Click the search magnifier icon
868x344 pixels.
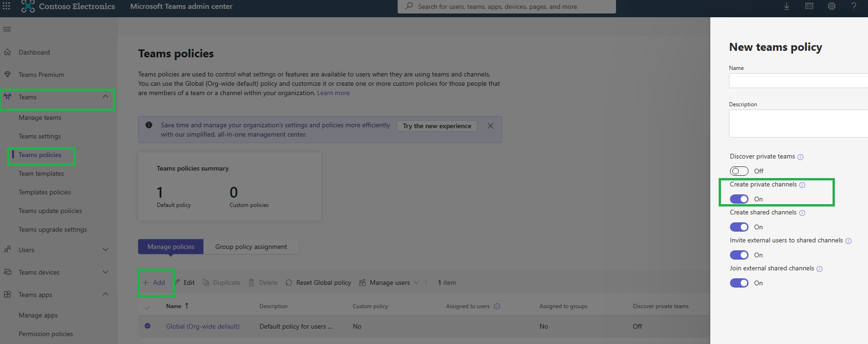pyautogui.click(x=409, y=6)
